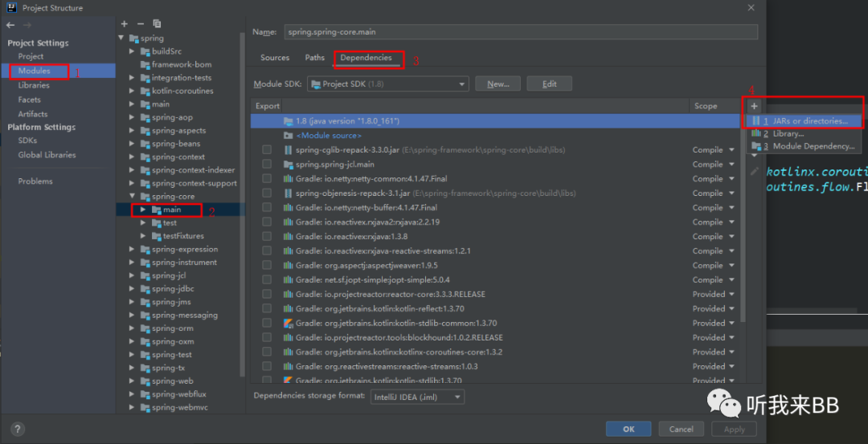This screenshot has height=444, width=868.
Task: Click the spring.spring-jcl.main module icon
Action: (288, 165)
